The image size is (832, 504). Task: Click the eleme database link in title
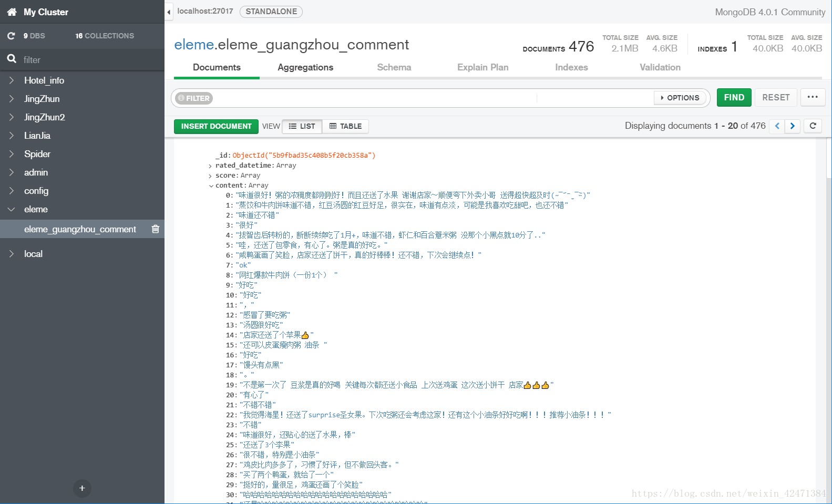pyautogui.click(x=194, y=45)
